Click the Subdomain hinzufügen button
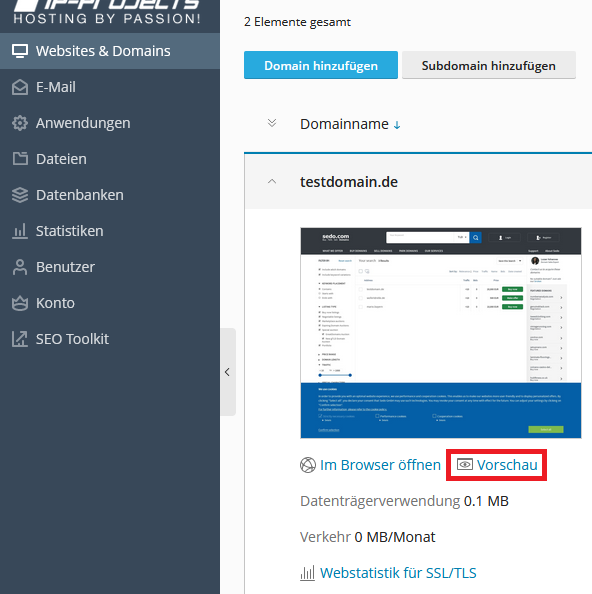592x594 pixels. click(489, 65)
